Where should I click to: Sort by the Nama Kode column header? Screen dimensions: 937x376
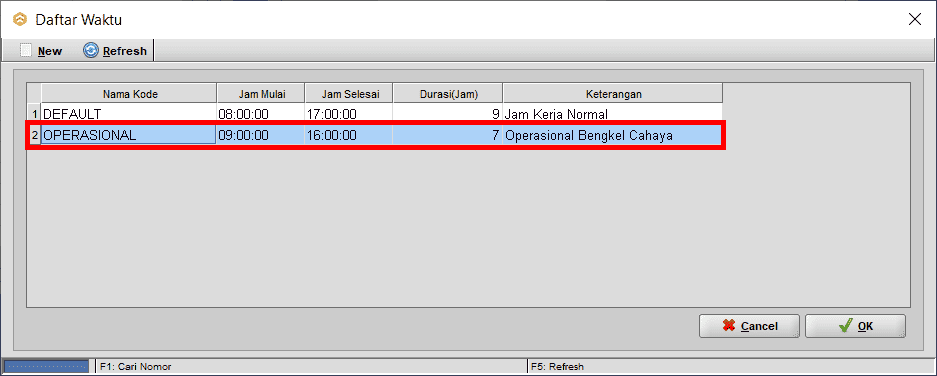click(x=129, y=94)
